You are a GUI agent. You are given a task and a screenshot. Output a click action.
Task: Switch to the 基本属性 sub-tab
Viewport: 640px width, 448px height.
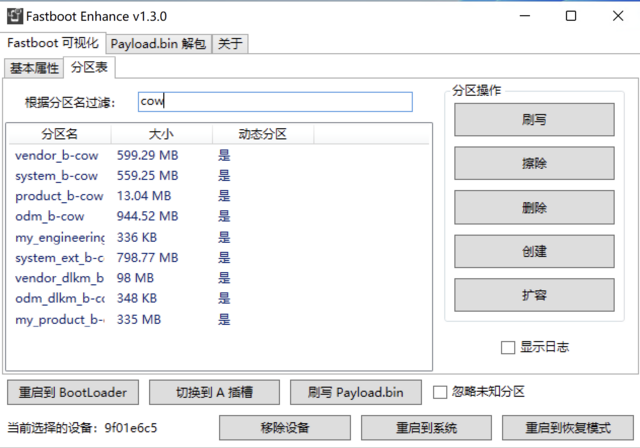pyautogui.click(x=34, y=68)
